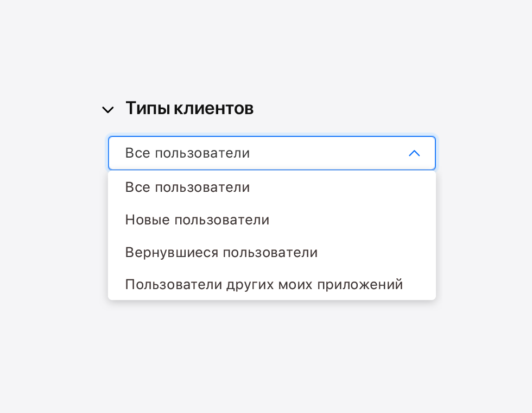Viewport: 532px width, 413px height.
Task: Choose users of my other apps
Action: (264, 285)
